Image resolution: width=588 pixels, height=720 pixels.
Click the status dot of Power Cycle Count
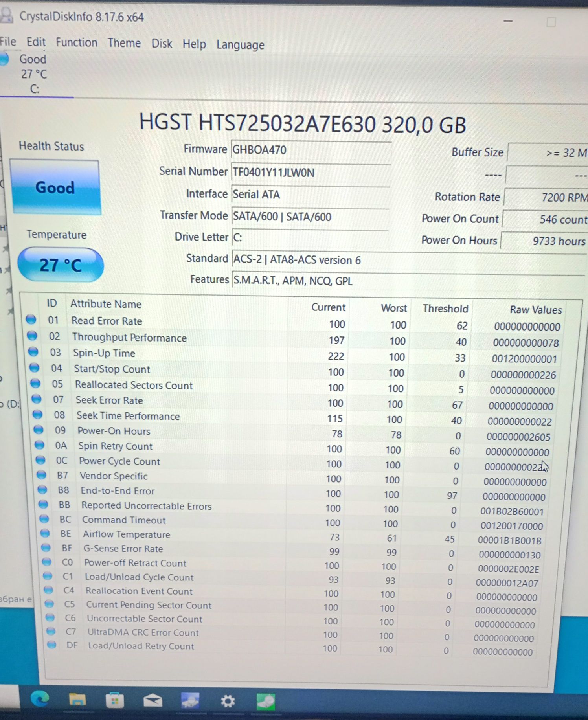point(40,459)
